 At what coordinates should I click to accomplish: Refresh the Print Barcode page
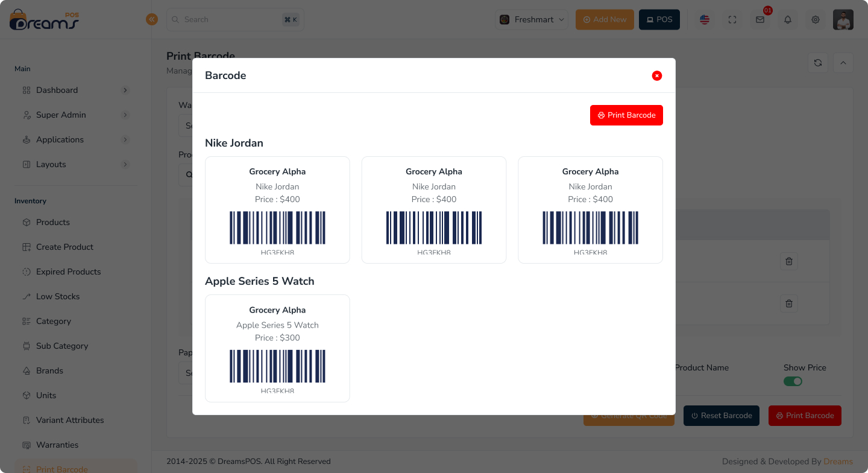tap(818, 62)
